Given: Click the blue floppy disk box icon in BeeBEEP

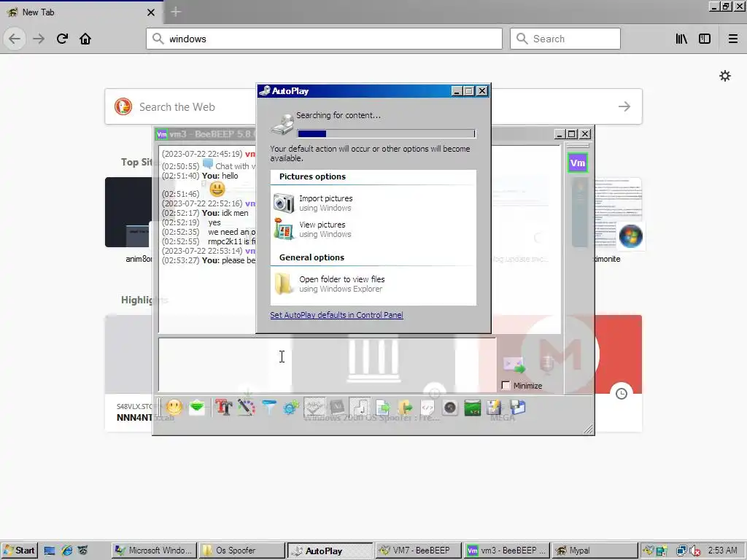Looking at the screenshot, I should tap(517, 407).
